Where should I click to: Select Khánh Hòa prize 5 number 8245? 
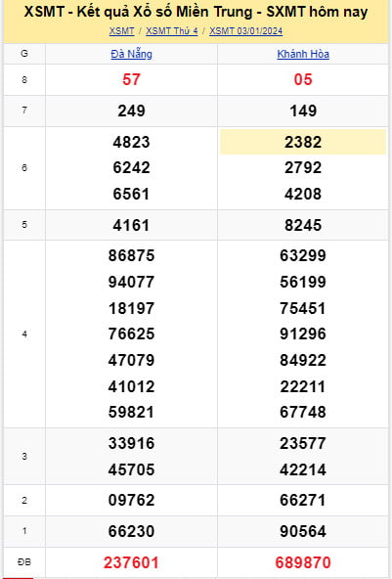(303, 225)
